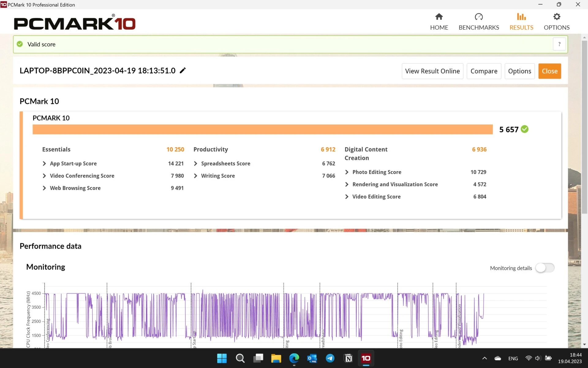The height and width of the screenshot is (368, 588).
Task: Select the result title LAPTOP-8BPPC0IN text
Action: [97, 71]
